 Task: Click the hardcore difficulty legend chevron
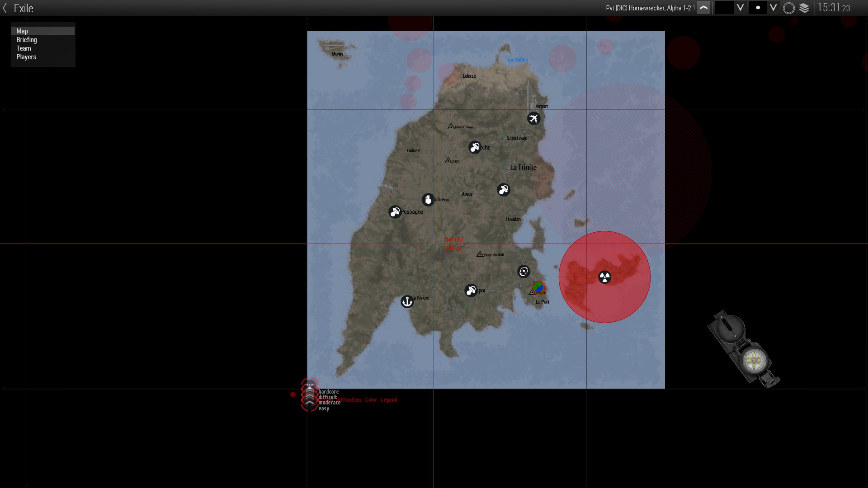(x=310, y=386)
